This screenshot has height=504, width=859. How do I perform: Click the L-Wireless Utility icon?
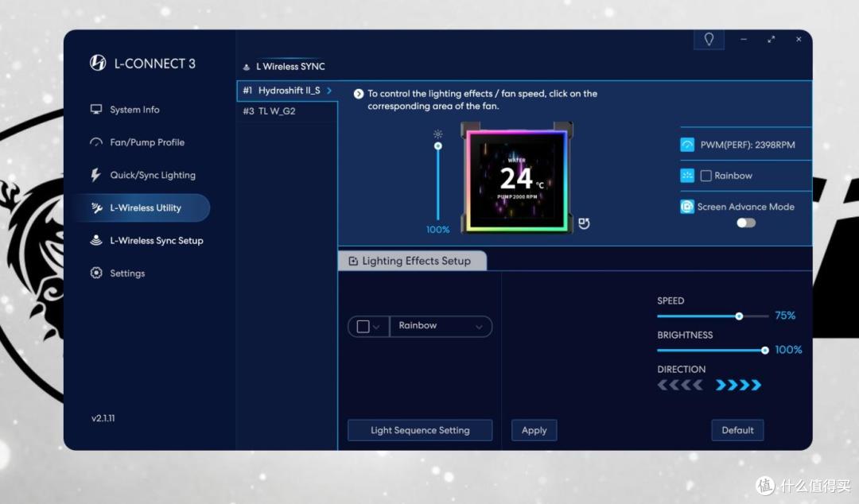coord(97,207)
